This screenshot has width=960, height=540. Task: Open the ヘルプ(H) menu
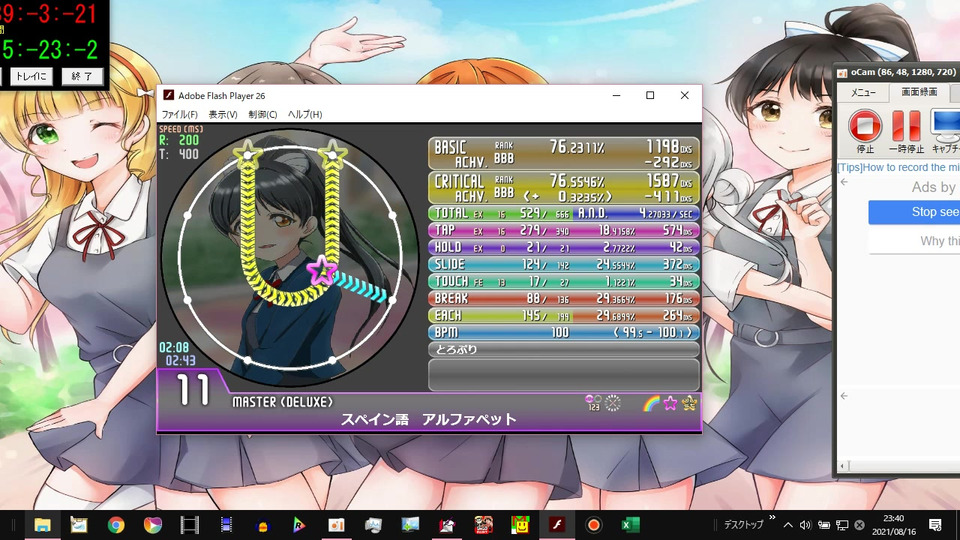[305, 114]
